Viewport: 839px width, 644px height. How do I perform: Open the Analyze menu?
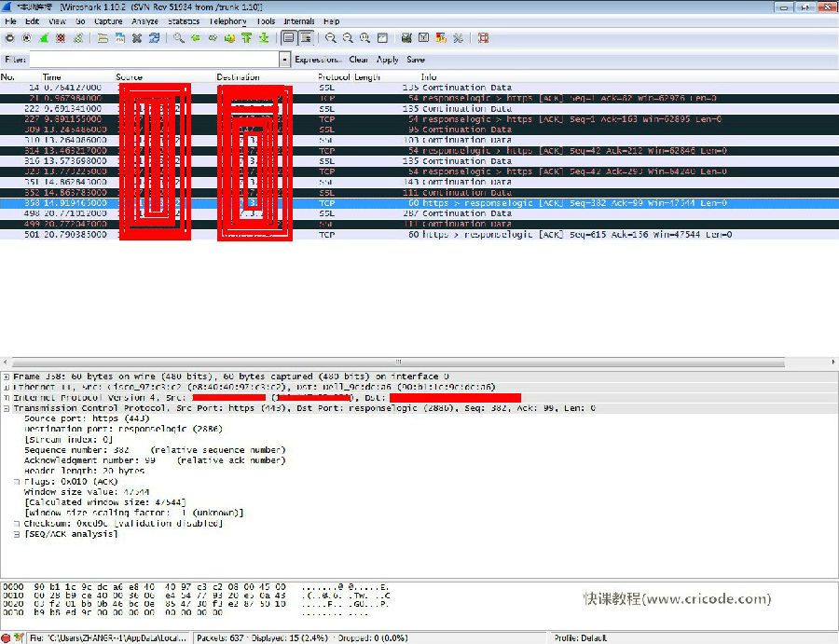144,21
